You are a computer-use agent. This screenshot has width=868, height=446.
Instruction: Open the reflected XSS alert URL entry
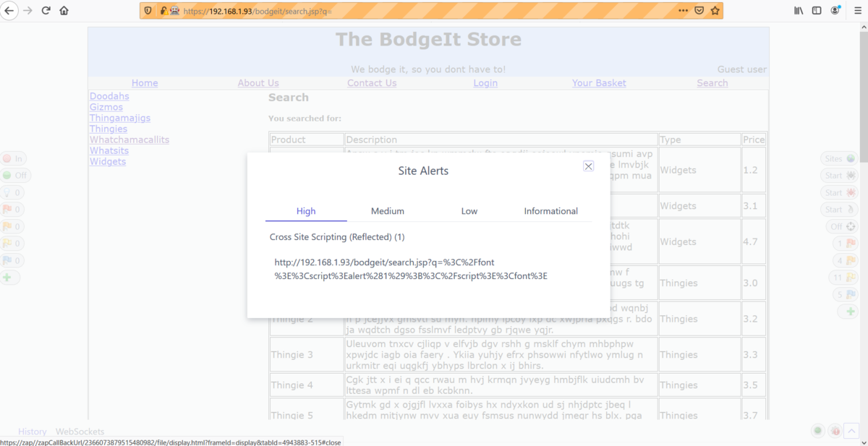click(x=411, y=269)
